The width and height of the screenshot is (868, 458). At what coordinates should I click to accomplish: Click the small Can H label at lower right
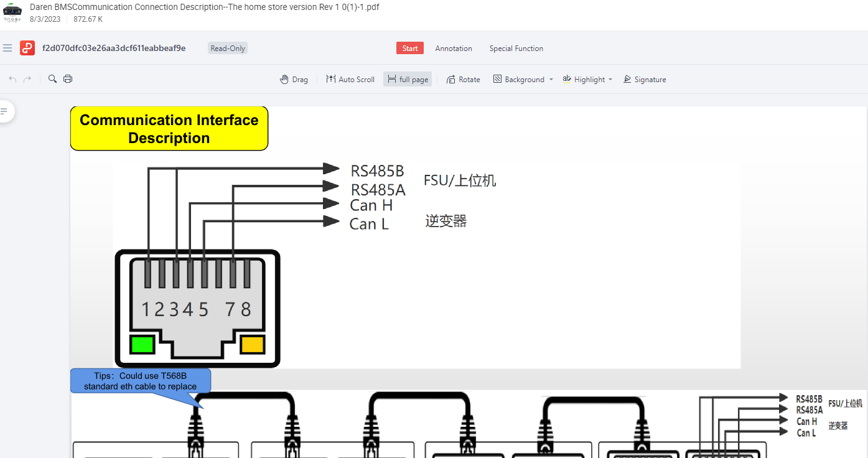pos(807,421)
